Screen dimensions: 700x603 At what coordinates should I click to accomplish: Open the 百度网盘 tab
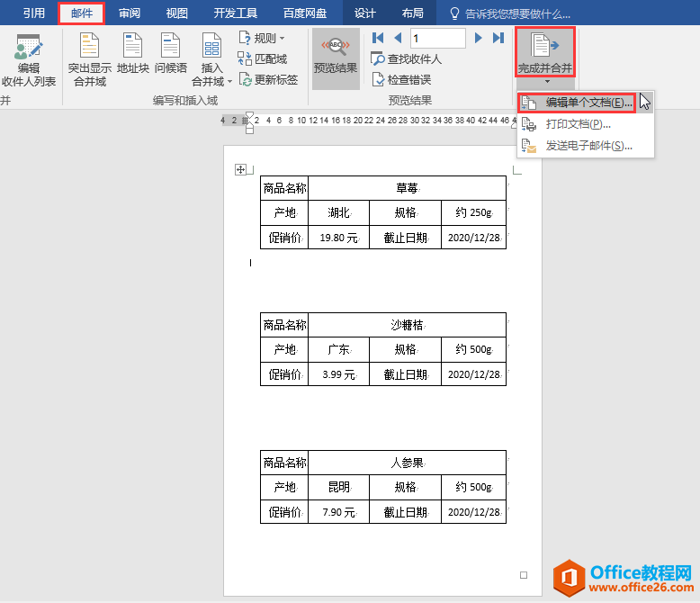click(x=305, y=13)
